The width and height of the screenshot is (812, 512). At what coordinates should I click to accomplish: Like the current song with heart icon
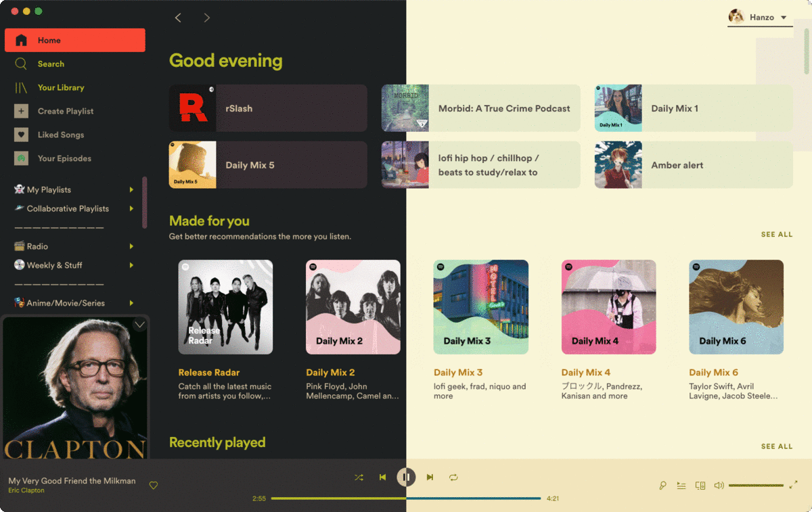(154, 486)
